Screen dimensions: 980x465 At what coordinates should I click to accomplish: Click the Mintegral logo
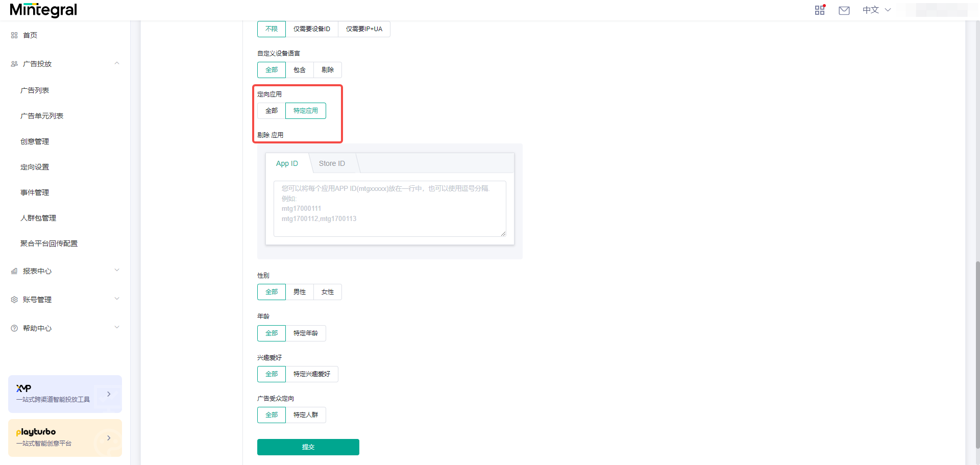click(x=43, y=10)
